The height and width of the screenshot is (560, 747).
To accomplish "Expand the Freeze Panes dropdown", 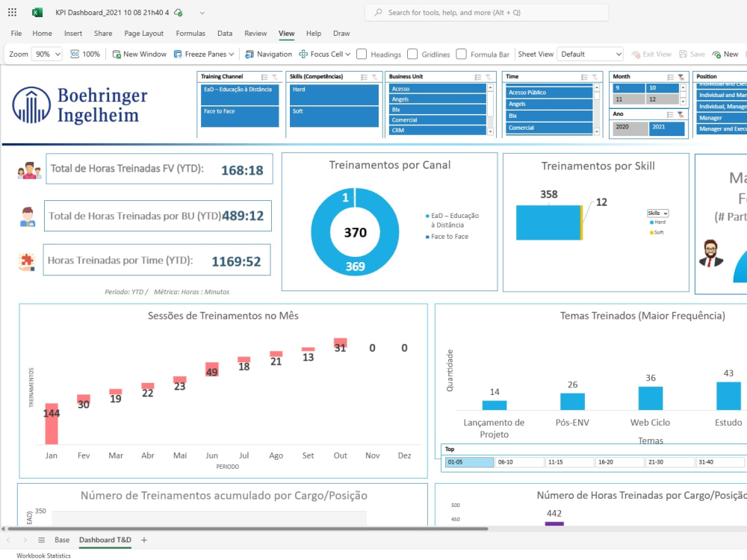I will tap(231, 55).
